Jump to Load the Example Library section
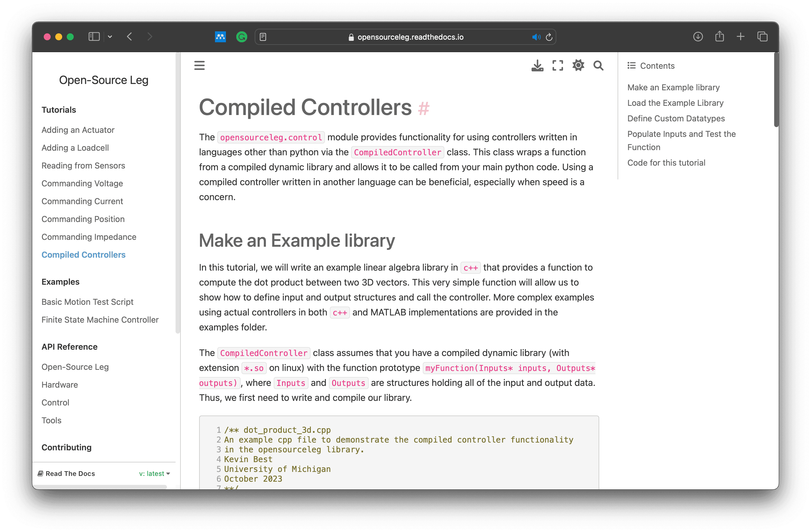Viewport: 811px width, 532px height. (x=675, y=103)
